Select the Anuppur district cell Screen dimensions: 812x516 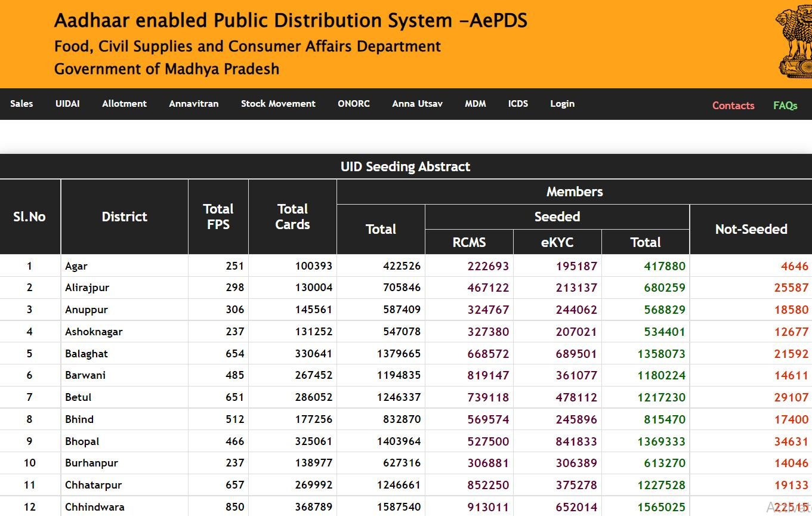pyautogui.click(x=124, y=310)
